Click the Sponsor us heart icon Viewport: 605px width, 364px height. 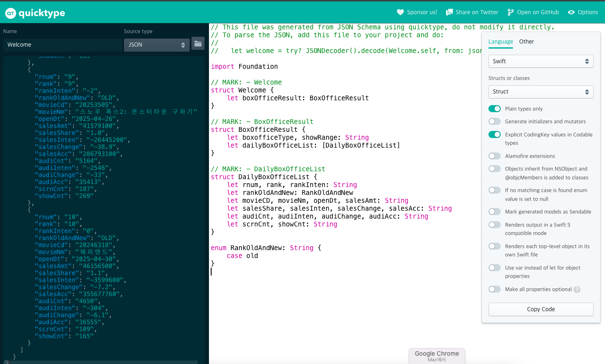point(400,12)
